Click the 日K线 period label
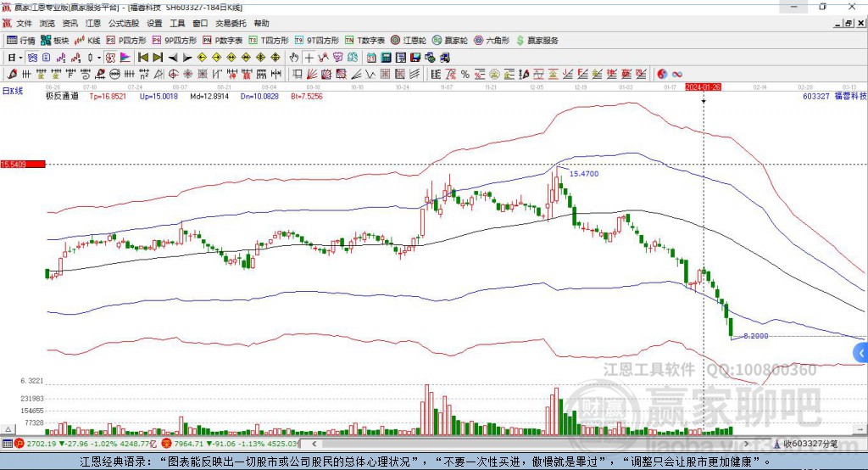This screenshot has width=868, height=470. click(12, 91)
